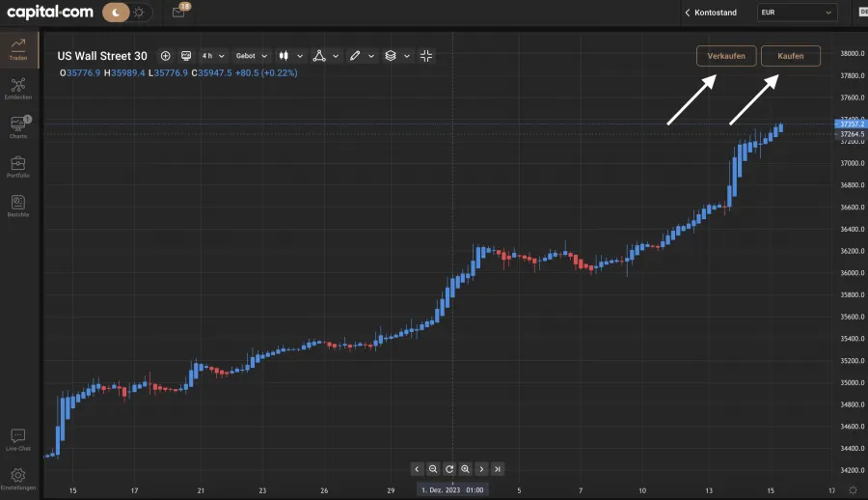
Task: Open the Charts sidebar section
Action: (18, 127)
